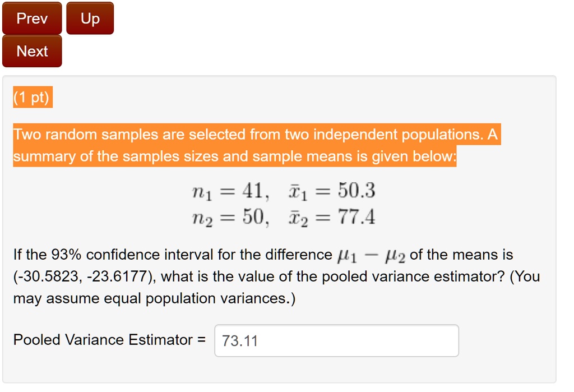Click the highlighted (1 pt) label

pyautogui.click(x=33, y=97)
